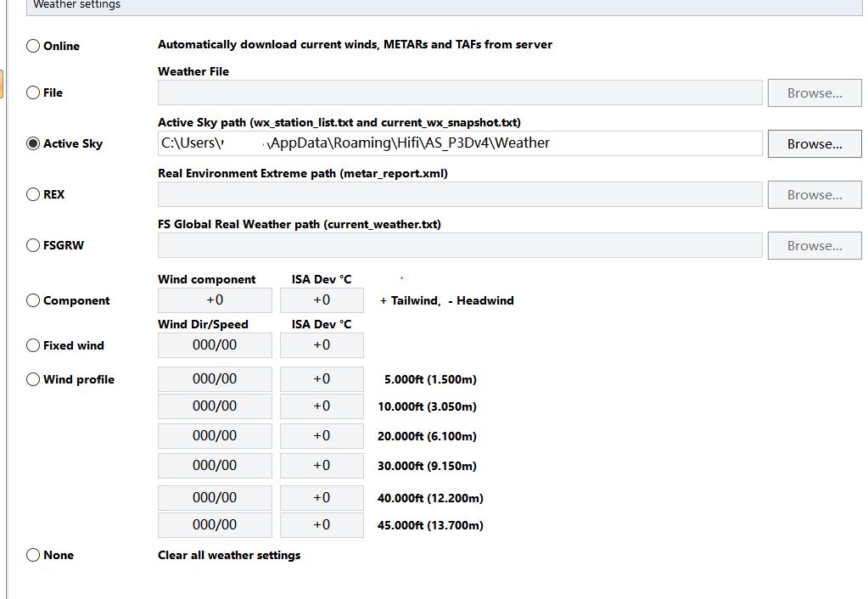868x599 pixels.
Task: Click Browse next to Active Sky path
Action: tap(814, 143)
